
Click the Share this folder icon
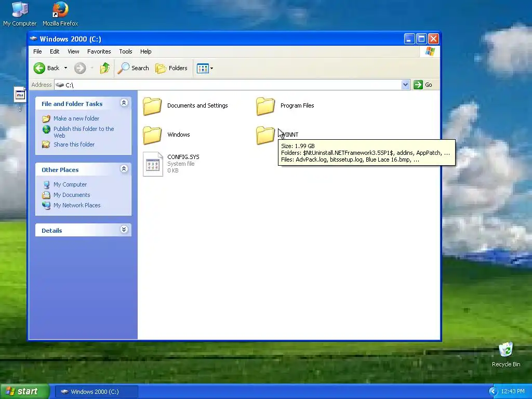[46, 144]
